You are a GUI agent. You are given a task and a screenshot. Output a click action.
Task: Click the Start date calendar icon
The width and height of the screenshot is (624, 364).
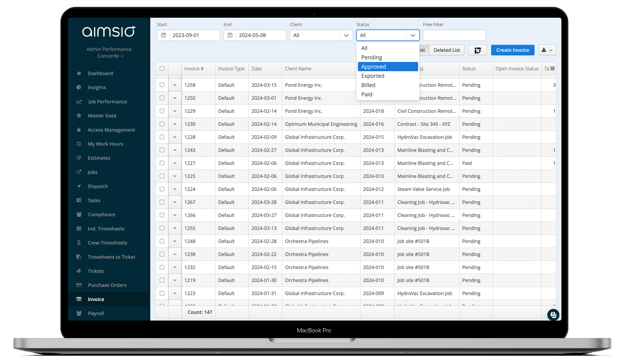(163, 35)
